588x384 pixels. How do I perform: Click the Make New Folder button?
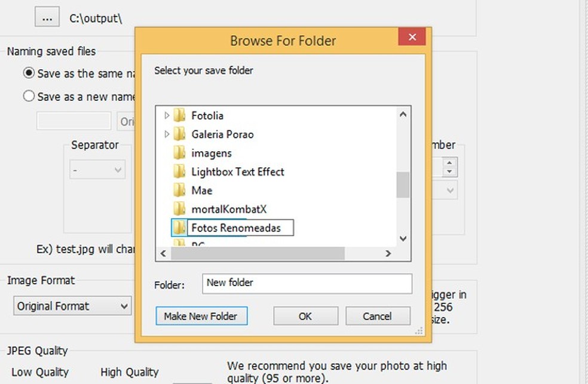(201, 316)
